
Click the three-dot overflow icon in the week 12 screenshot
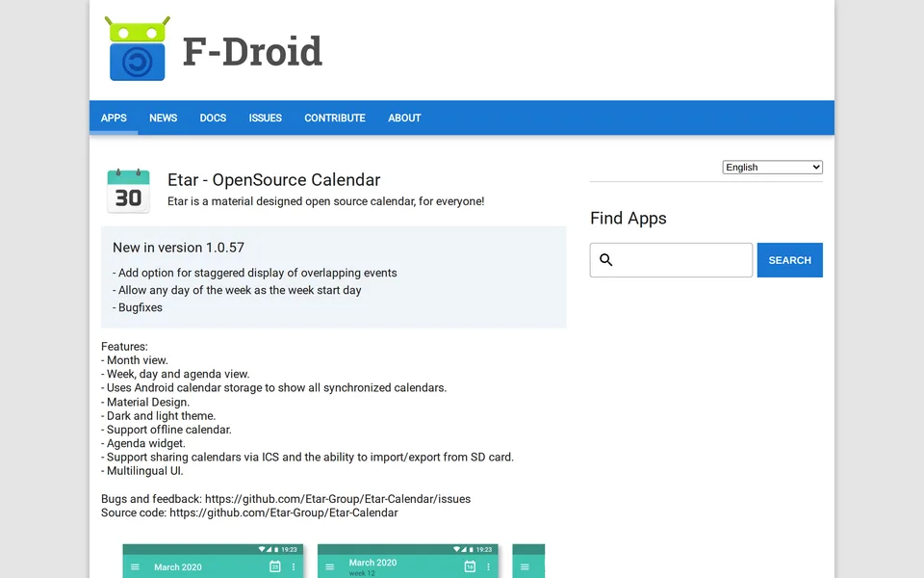coord(488,566)
